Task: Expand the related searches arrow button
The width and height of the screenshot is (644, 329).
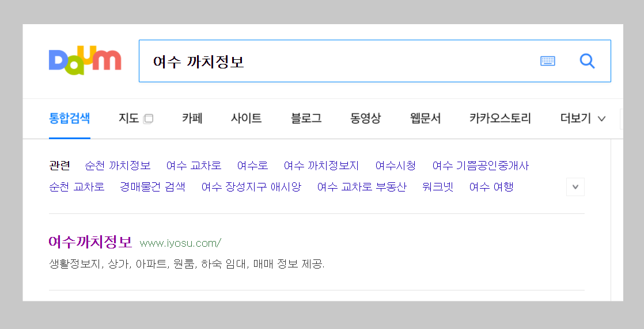Action: [x=575, y=187]
